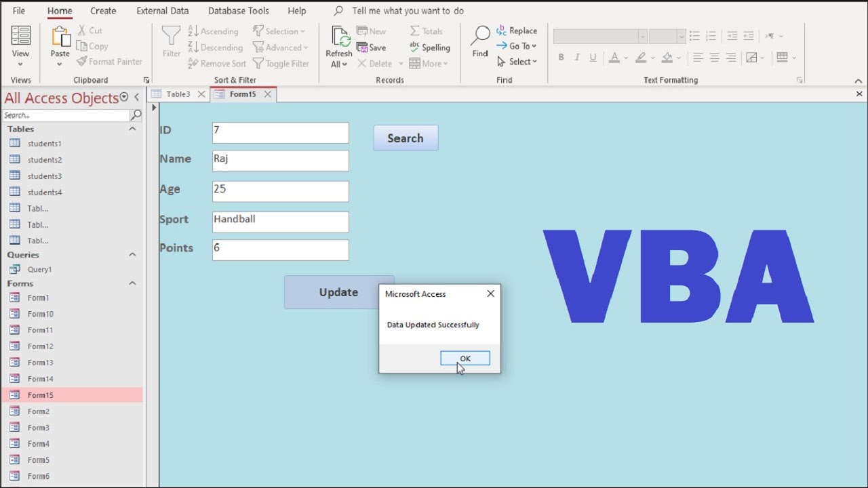The width and height of the screenshot is (868, 488).
Task: Click the center alignment icon
Action: pos(714,58)
